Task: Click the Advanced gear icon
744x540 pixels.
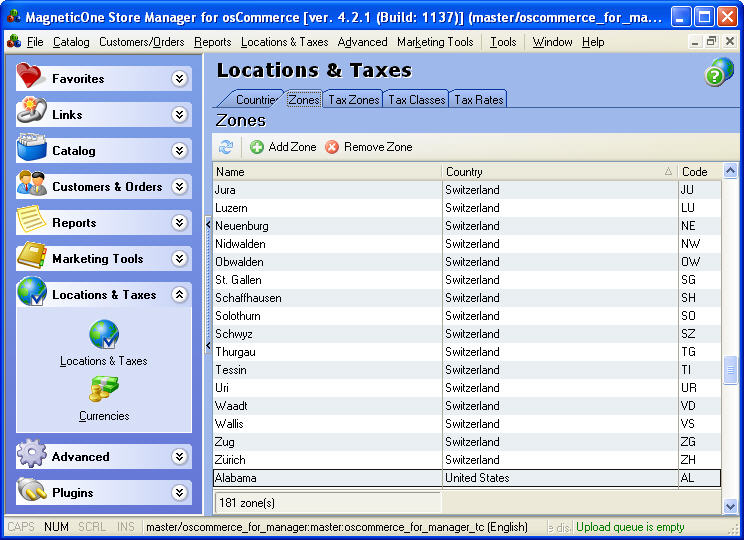Action: click(31, 454)
